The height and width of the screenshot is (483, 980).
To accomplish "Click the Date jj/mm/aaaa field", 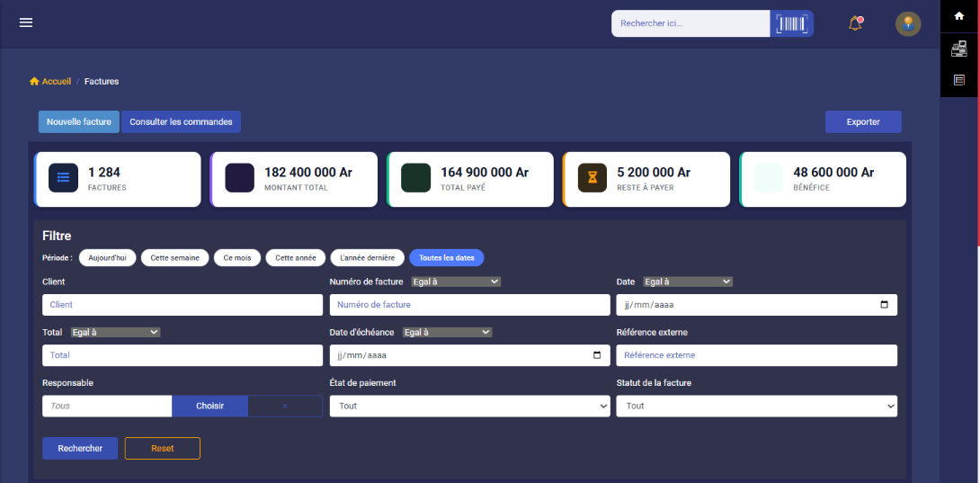I will click(x=757, y=305).
